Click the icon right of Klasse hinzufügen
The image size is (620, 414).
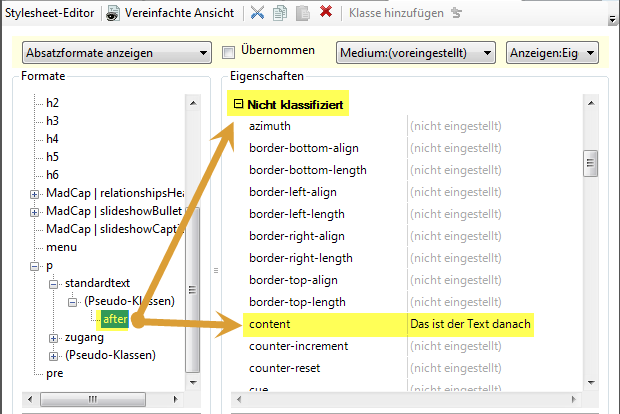457,13
